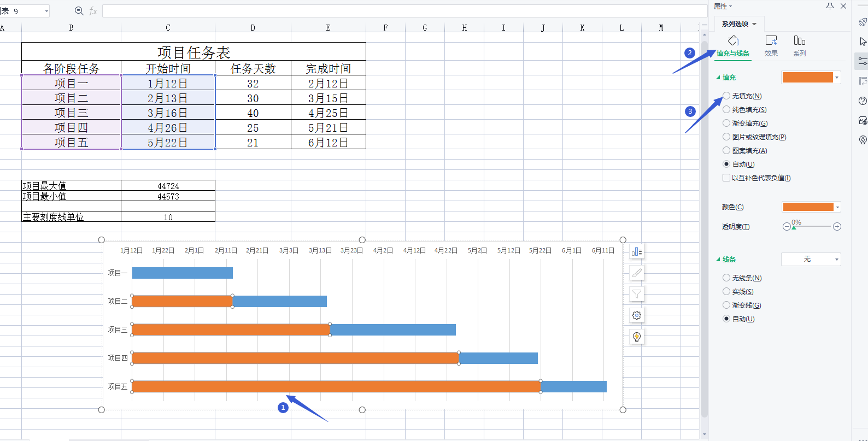
Task: Click the vertical scrollbar of the sheet
Action: 705,230
